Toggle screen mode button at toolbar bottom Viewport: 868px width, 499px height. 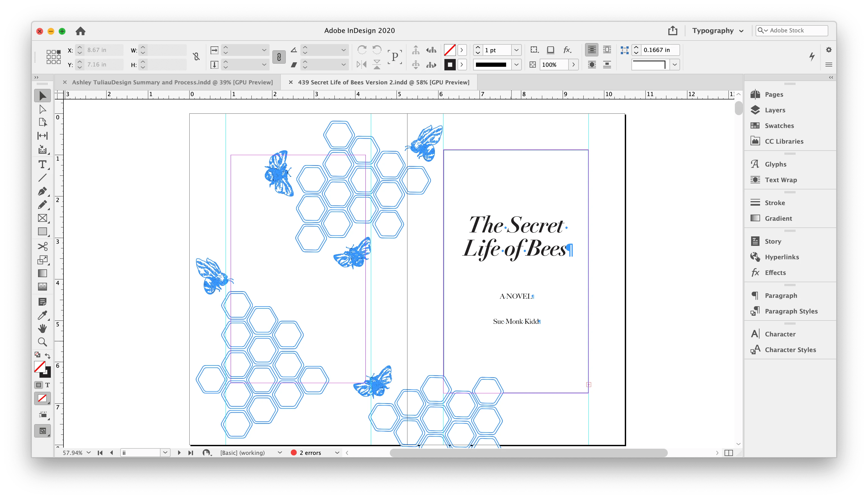point(42,431)
